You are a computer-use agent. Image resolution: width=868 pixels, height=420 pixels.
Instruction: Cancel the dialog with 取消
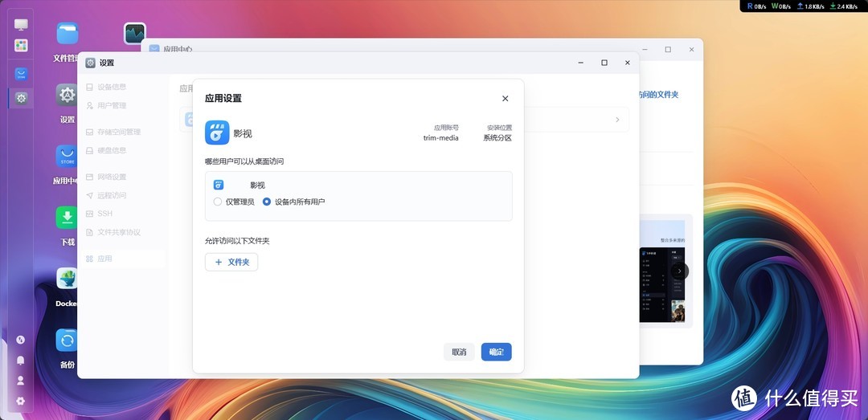point(459,352)
